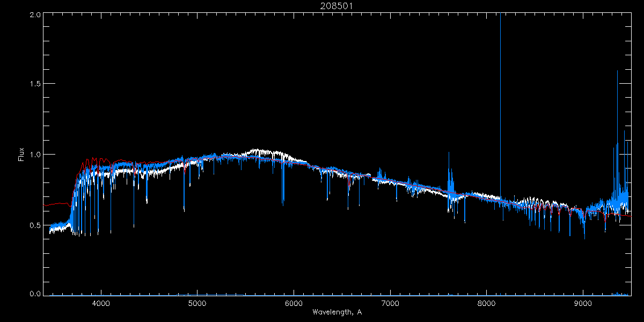The image size is (644, 322).
Task: Click the 9000 wavelength tick label
Action: [583, 303]
